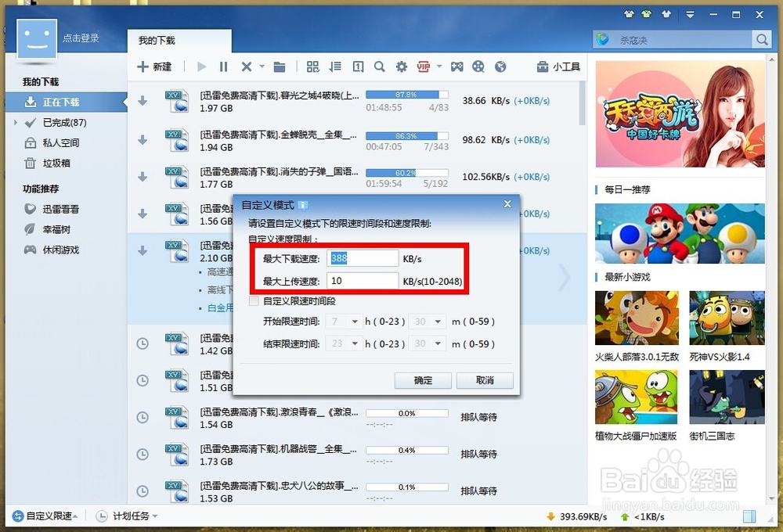
Task: Open 已完成(87) list
Action: click(64, 123)
